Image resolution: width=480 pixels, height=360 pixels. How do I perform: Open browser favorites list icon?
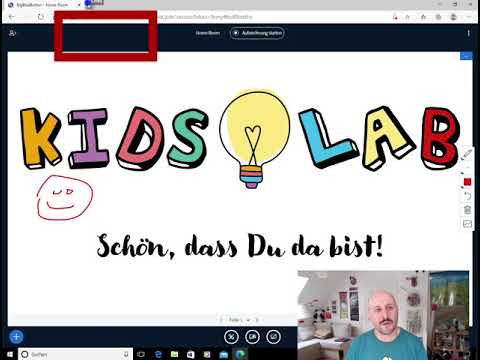(x=423, y=17)
